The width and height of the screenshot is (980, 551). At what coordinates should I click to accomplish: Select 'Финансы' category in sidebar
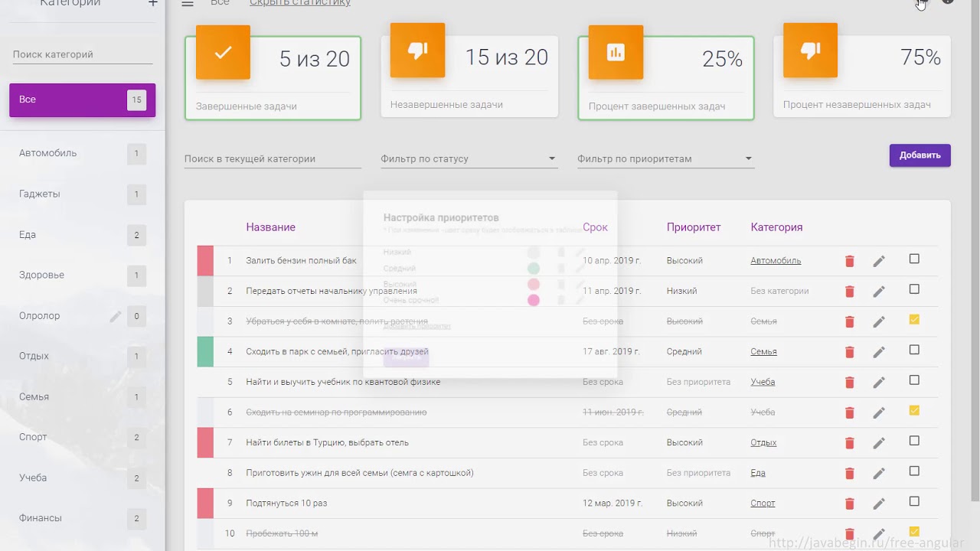click(83, 518)
